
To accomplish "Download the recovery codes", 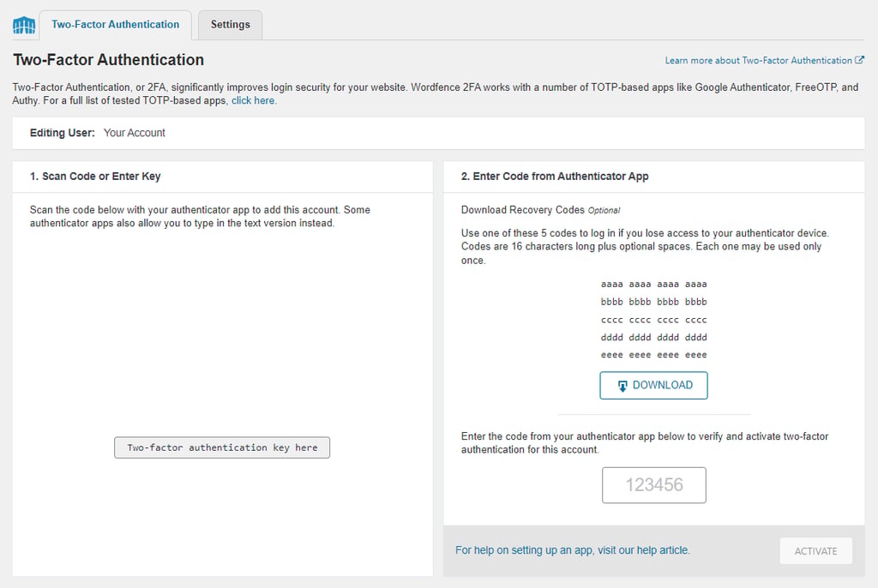I will point(653,385).
